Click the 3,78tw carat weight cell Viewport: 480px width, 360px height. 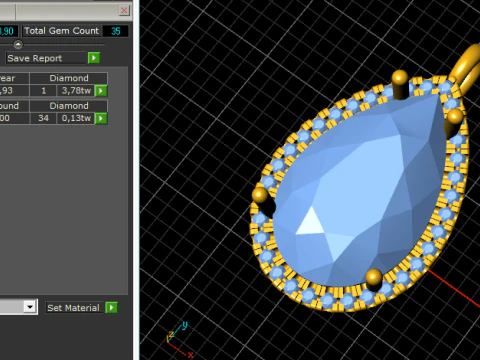[x=76, y=91]
